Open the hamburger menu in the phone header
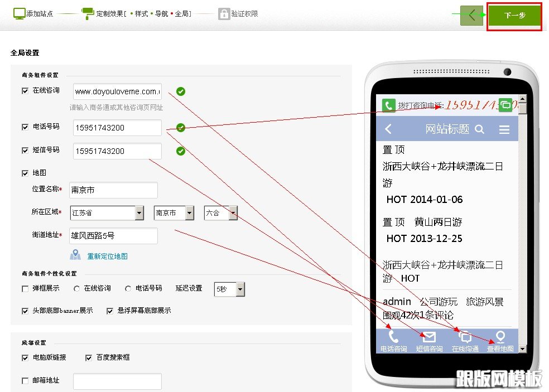This screenshot has height=392, width=549. pyautogui.click(x=504, y=129)
